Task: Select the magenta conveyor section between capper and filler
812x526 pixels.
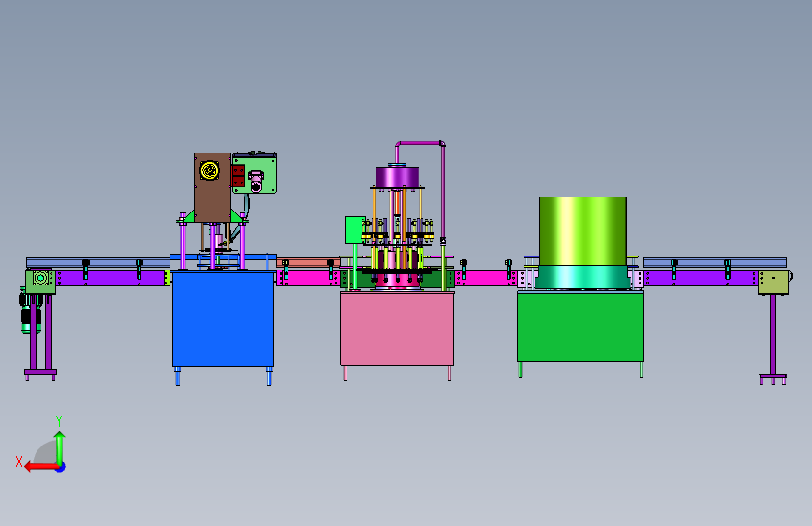Action: pos(308,277)
